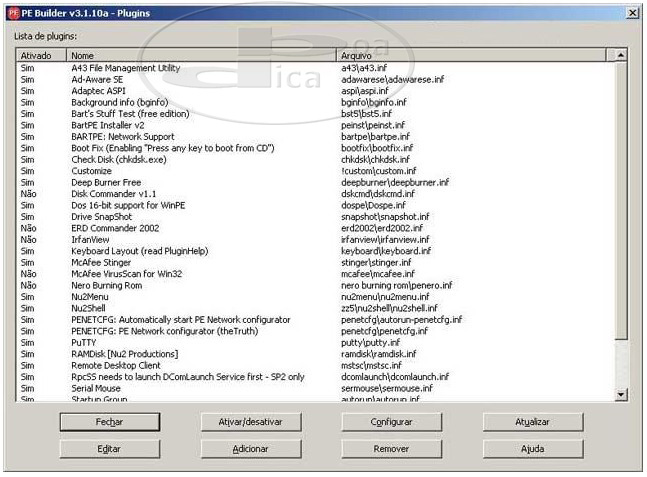This screenshot has width=647, height=477.
Task: Click the Atualizar button
Action: coord(532,422)
